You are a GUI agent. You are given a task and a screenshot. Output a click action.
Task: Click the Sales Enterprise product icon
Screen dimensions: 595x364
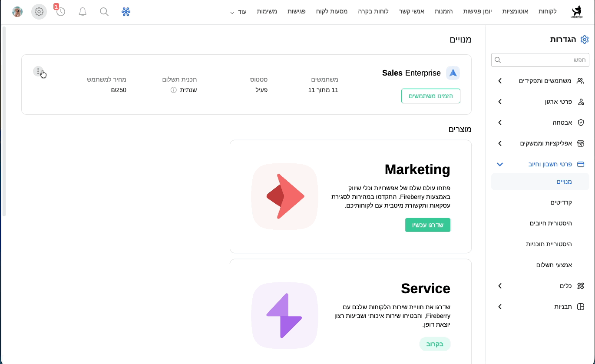pyautogui.click(x=453, y=73)
